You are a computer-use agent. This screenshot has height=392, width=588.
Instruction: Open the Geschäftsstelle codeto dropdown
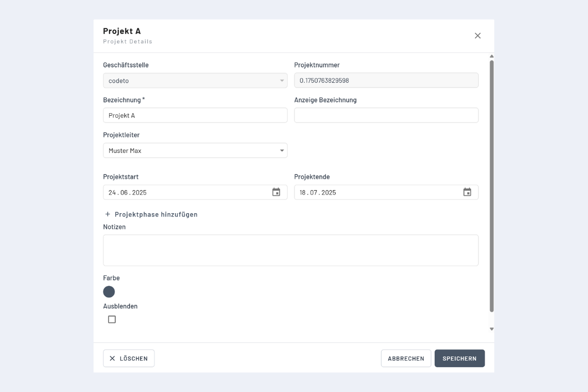pos(195,81)
